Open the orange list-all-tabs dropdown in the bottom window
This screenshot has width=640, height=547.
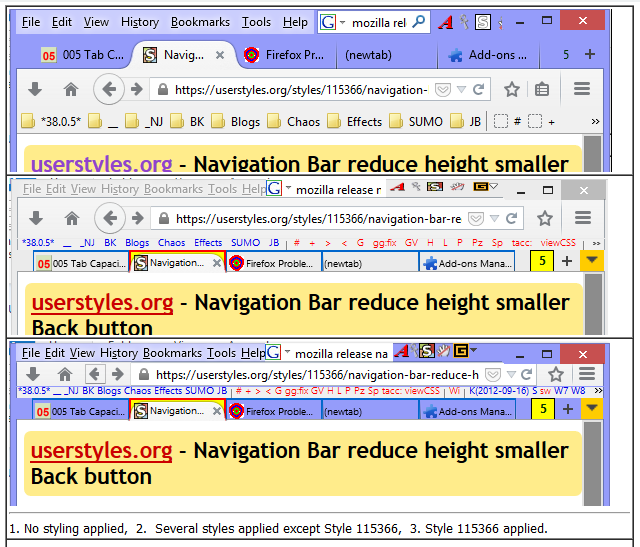click(x=592, y=409)
